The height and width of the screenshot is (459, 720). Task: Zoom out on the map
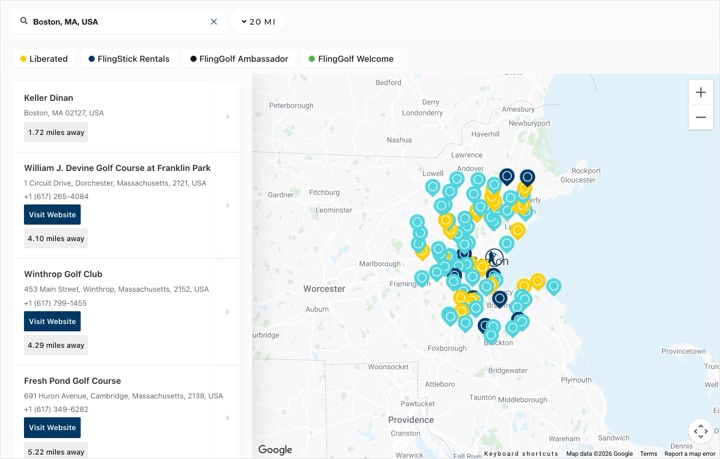click(x=701, y=118)
